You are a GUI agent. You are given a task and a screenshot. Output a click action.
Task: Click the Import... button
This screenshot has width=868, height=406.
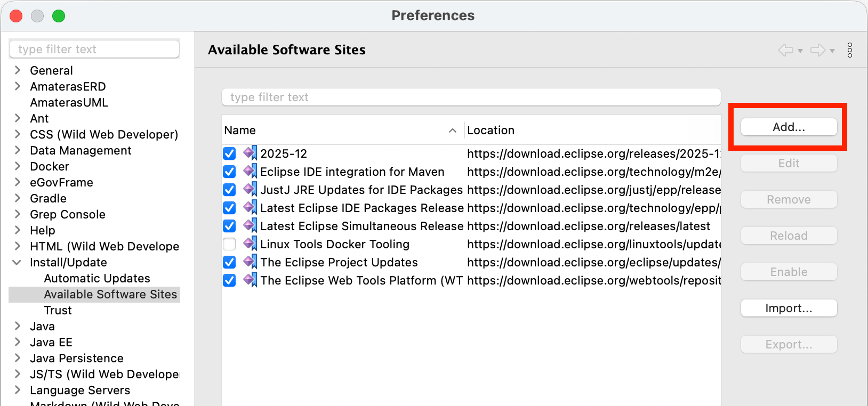click(x=789, y=308)
